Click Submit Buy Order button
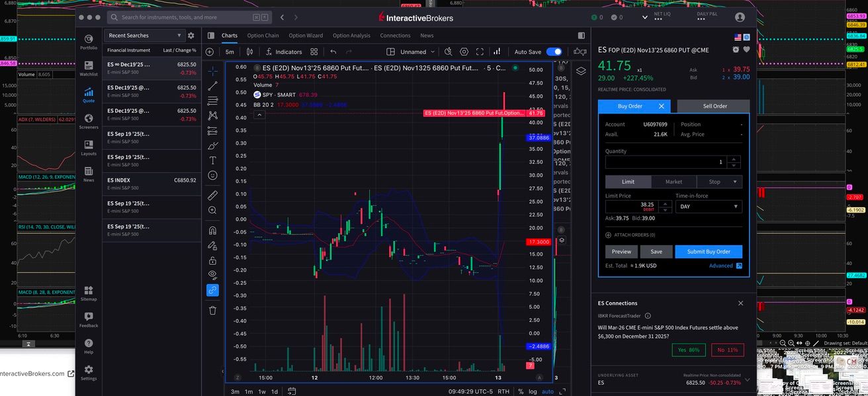 click(709, 252)
